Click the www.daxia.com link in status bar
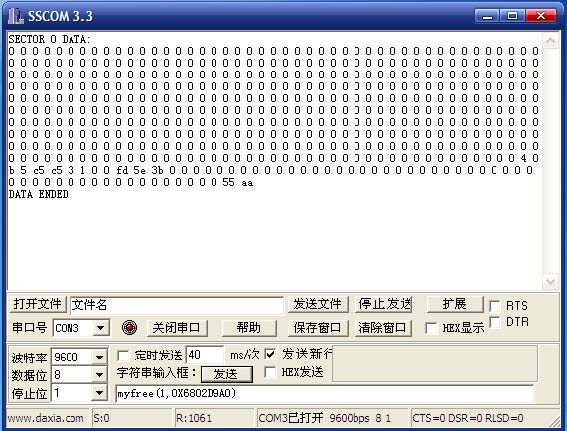Image resolution: width=567 pixels, height=431 pixels. (46, 418)
